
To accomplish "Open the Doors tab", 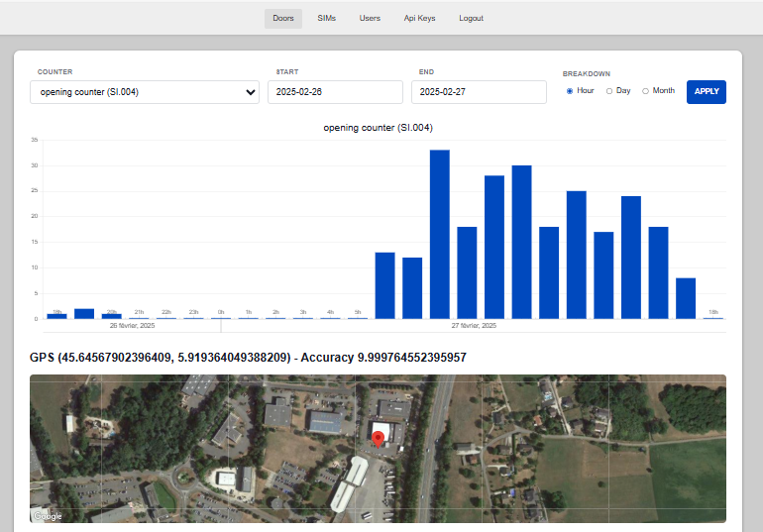I will click(x=282, y=18).
